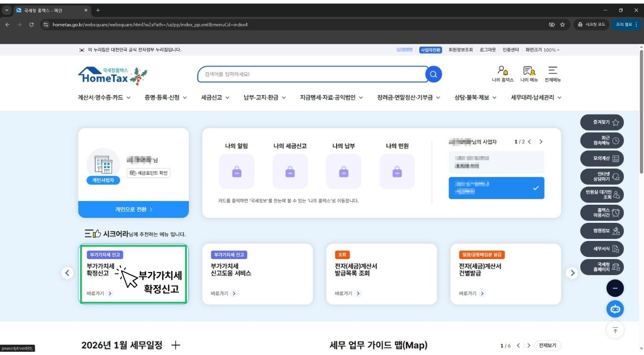Click 전체보기 in guide map section
Viewport: 644px width, 355px height.
click(547, 346)
